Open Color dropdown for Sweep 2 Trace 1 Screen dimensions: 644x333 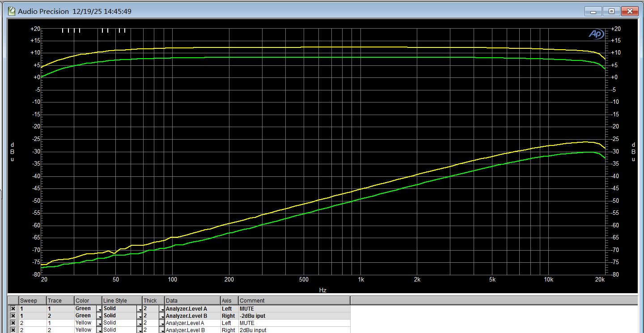(99, 323)
